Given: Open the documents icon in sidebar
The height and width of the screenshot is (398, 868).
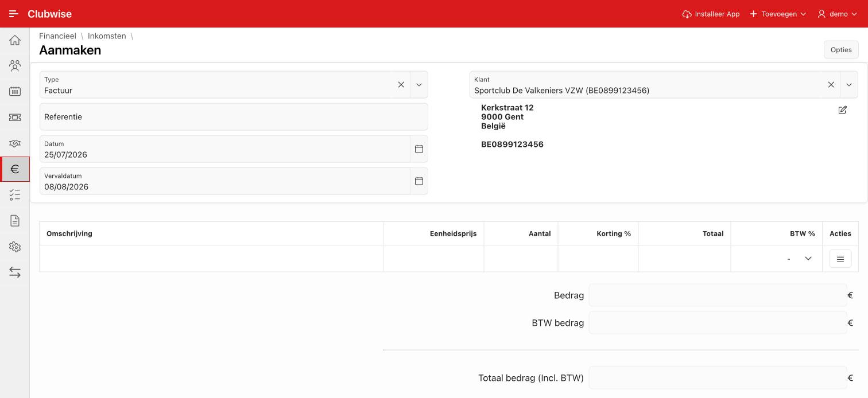Looking at the screenshot, I should click(15, 221).
